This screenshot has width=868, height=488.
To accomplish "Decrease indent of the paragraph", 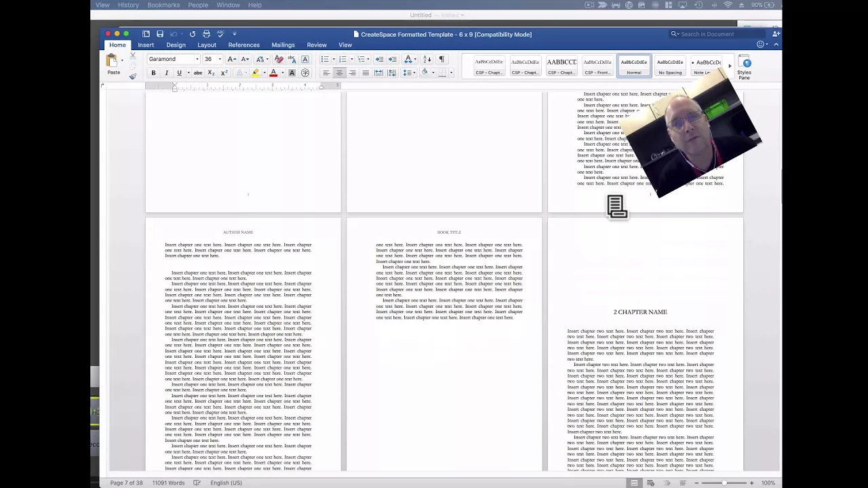I will click(x=380, y=59).
